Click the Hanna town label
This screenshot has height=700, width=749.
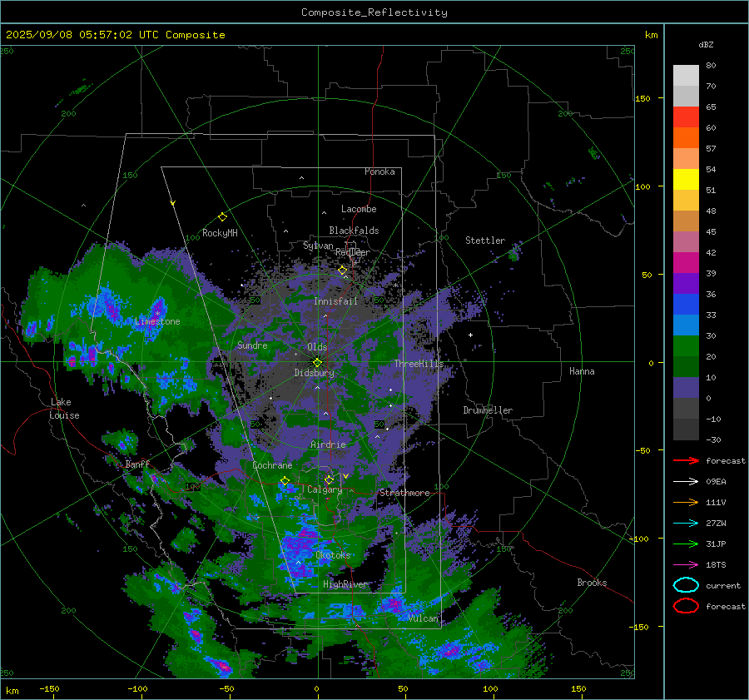pos(582,371)
